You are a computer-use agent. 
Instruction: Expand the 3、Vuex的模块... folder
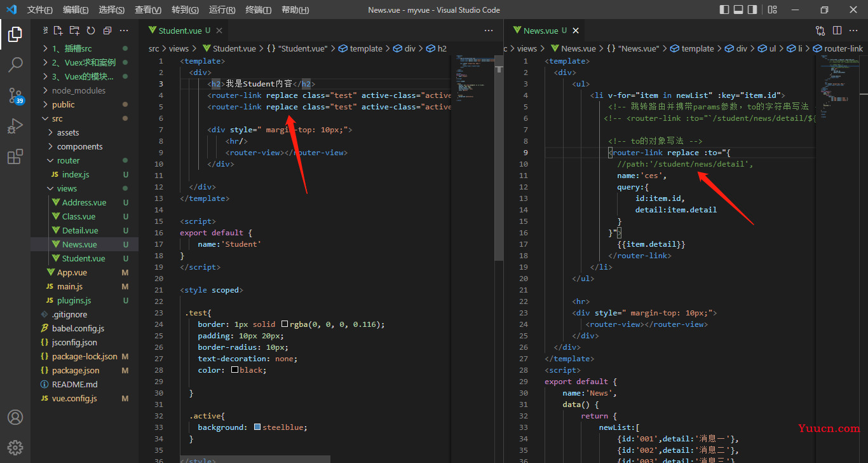(x=85, y=76)
